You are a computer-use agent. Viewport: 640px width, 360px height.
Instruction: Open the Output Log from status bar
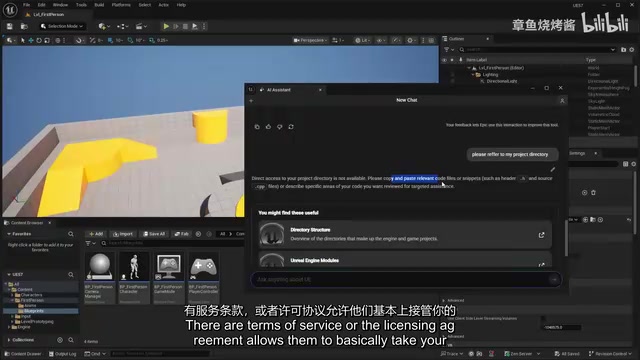(62, 353)
